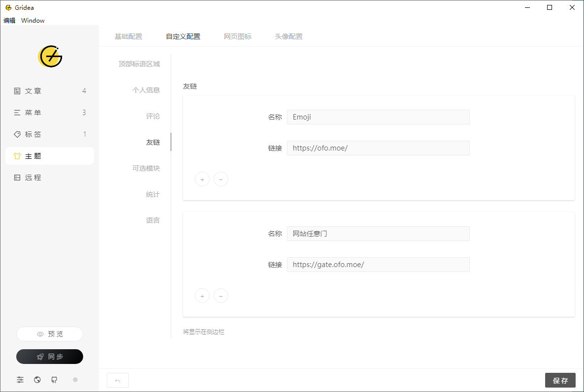Open the 远程 remote settings section
584x392 pixels.
50,178
